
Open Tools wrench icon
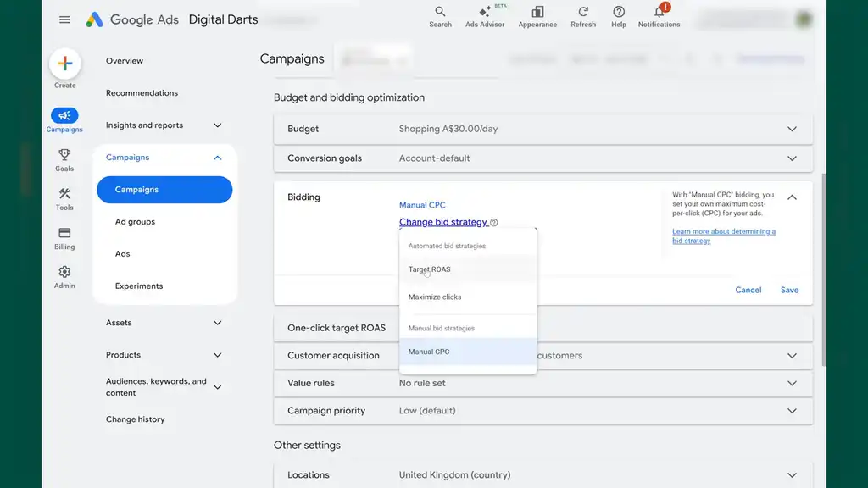[64, 194]
